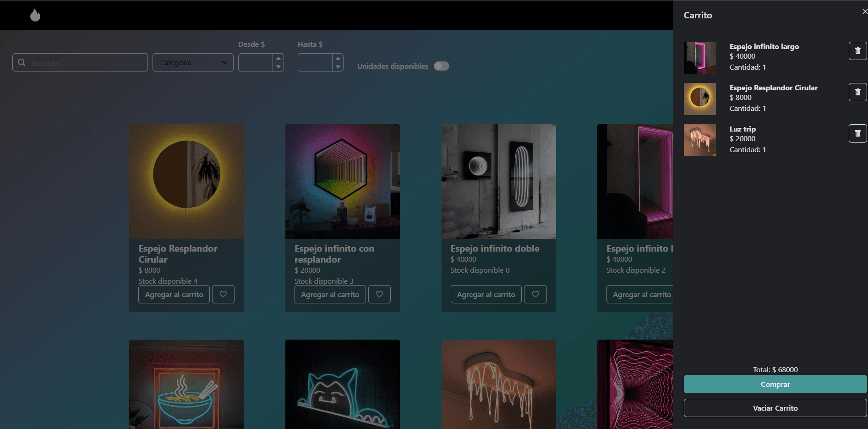Screen dimensions: 868x429
Task: Click the Hasta $ price input
Action: pyautogui.click(x=315, y=62)
